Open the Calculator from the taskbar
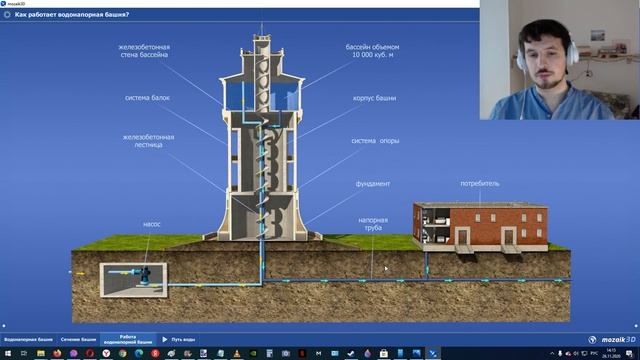The width and height of the screenshot is (640, 360). tap(269, 353)
